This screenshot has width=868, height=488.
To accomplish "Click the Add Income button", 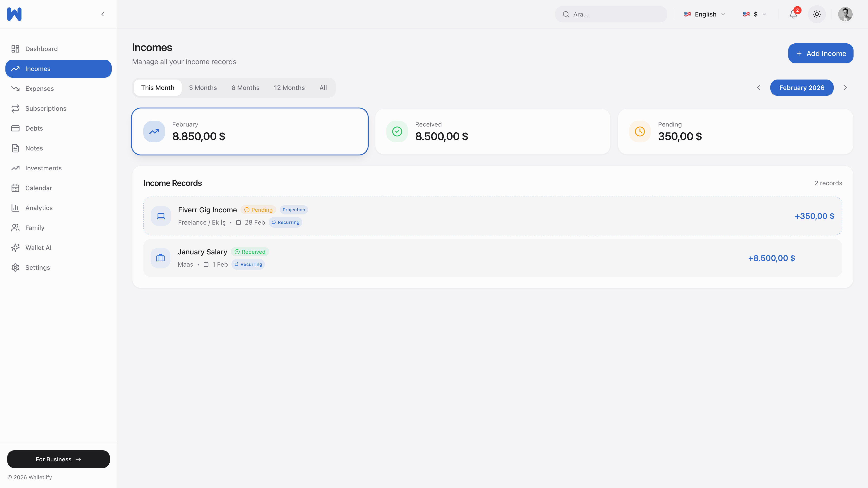I will tap(821, 53).
